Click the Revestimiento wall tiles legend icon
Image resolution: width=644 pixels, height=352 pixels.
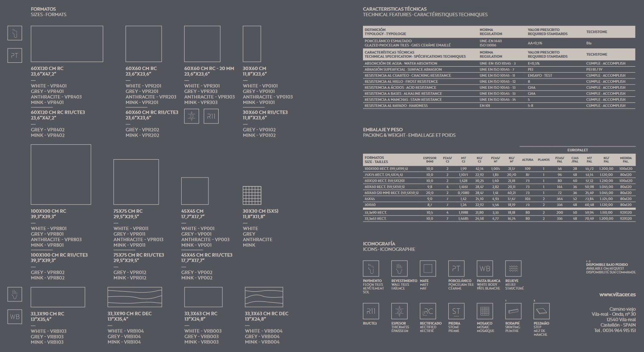pyautogui.click(x=399, y=268)
